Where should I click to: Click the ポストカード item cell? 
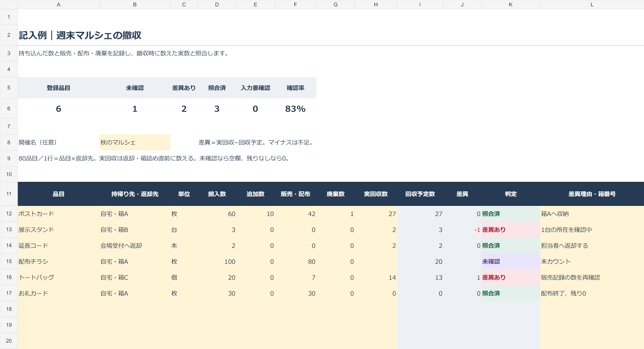[x=59, y=214]
